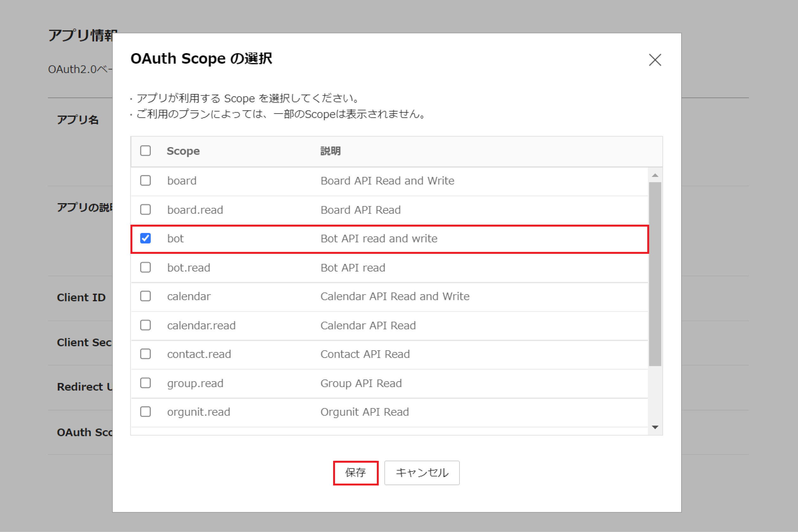
Task: Click the 'Calendar API Read and Write' row text
Action: tap(395, 296)
